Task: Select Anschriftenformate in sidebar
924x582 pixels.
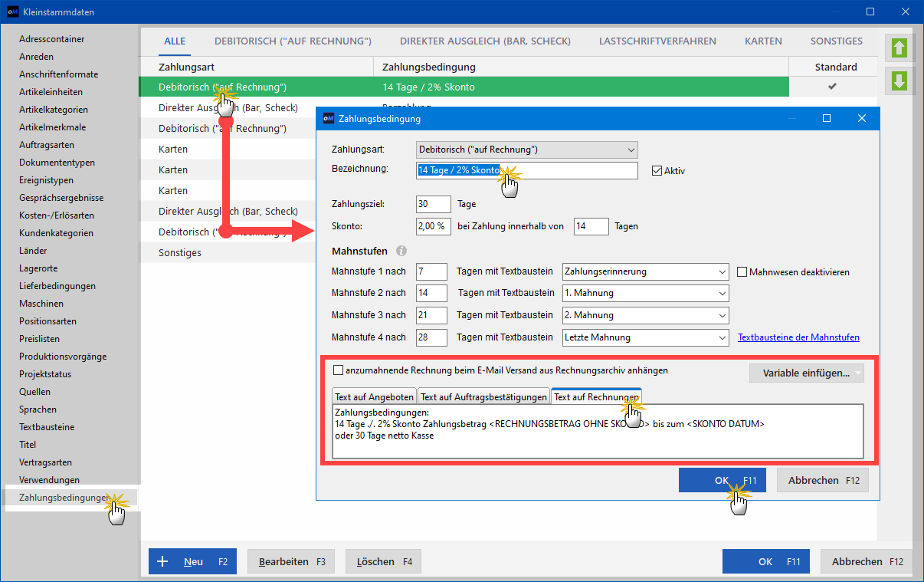Action: (x=59, y=74)
